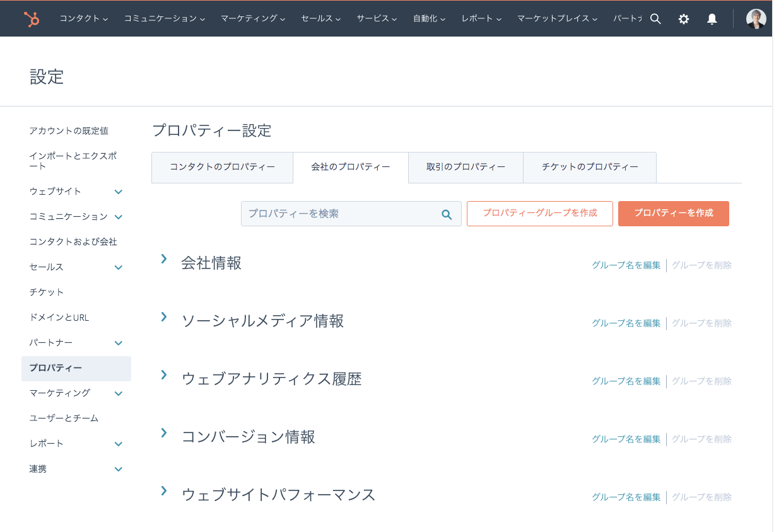The image size is (774, 532).
Task: Switch to the コンタクトのプロパティー tab
Action: tap(222, 167)
